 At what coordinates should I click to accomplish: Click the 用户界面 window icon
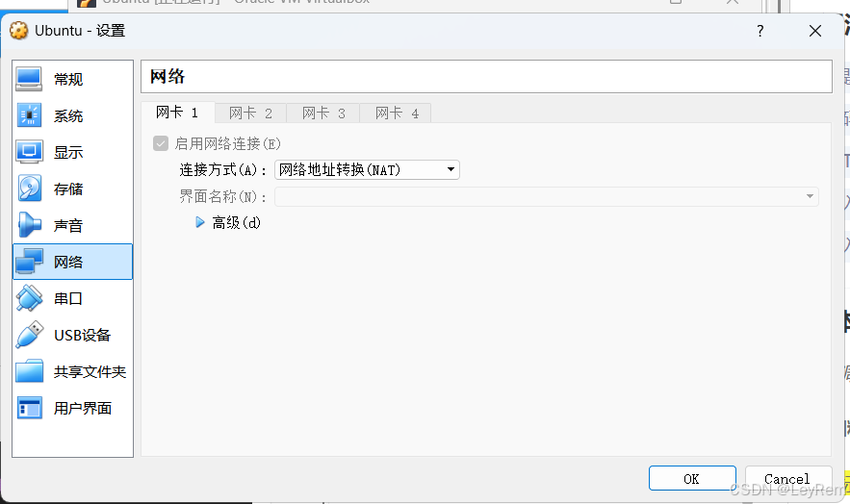point(29,408)
